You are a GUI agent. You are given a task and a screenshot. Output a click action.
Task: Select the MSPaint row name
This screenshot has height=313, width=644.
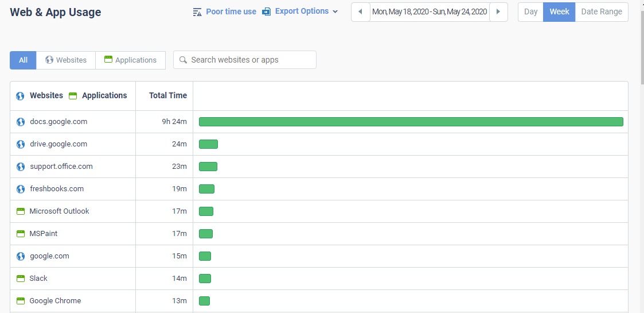coord(44,233)
